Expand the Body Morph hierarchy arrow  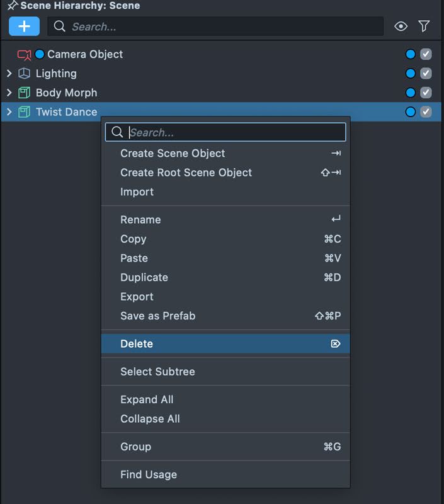(9, 93)
